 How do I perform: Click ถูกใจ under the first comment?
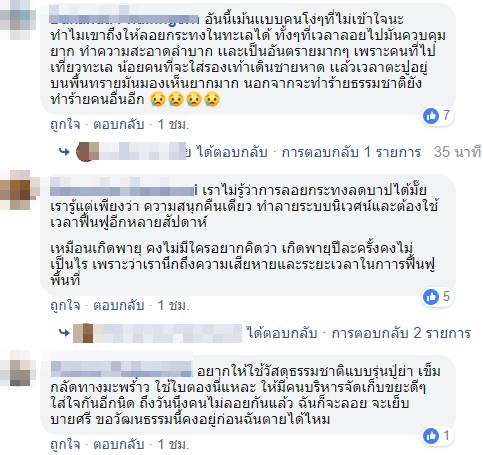coord(65,125)
